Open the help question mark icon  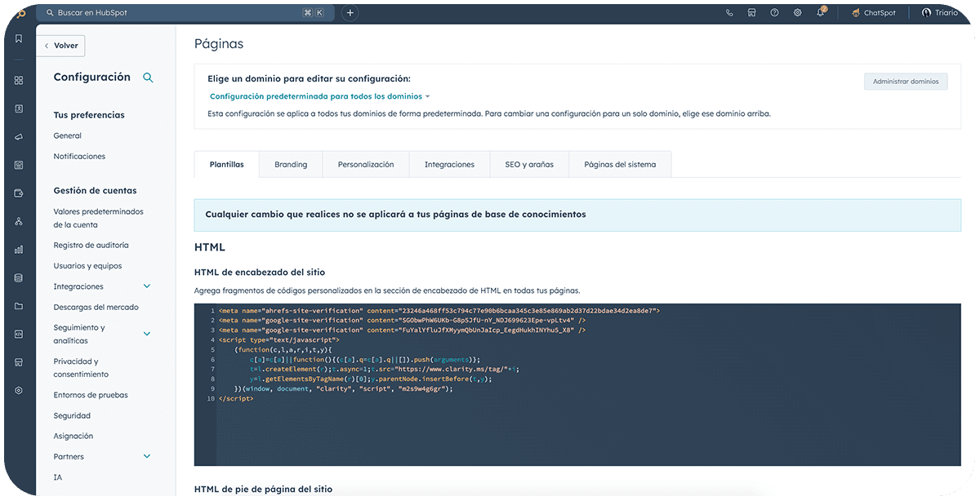[x=774, y=13]
